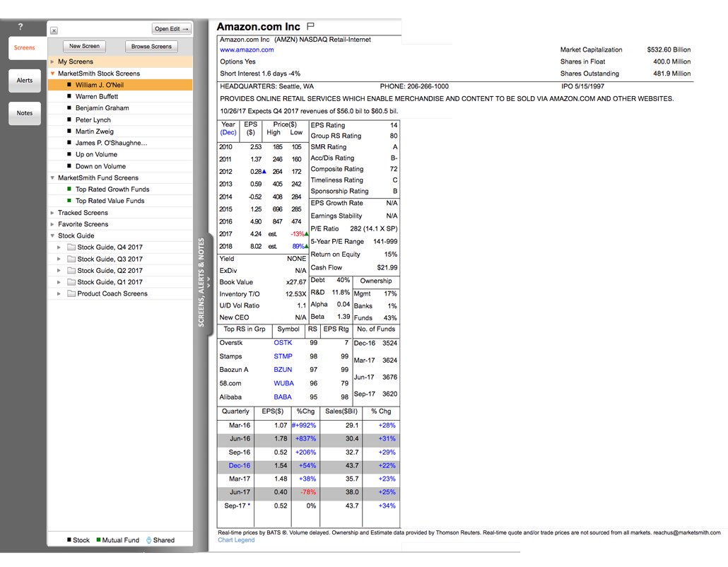Select Top Rated Growth Funds screen

pyautogui.click(x=121, y=189)
